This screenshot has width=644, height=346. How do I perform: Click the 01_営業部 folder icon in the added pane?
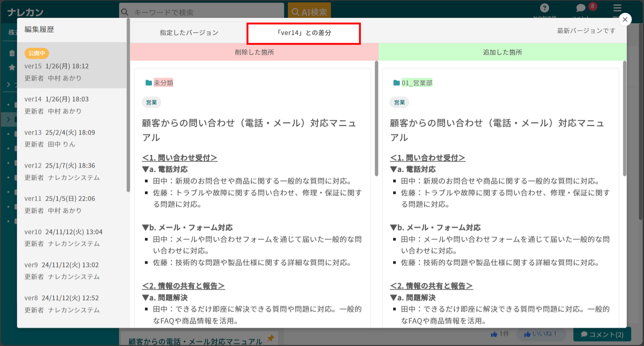(396, 82)
